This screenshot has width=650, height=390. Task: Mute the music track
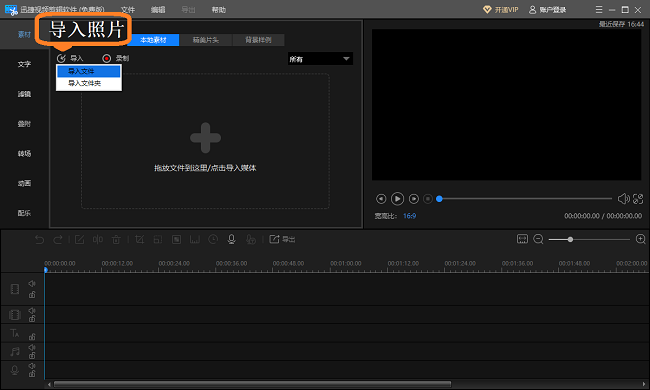pyautogui.click(x=32, y=347)
